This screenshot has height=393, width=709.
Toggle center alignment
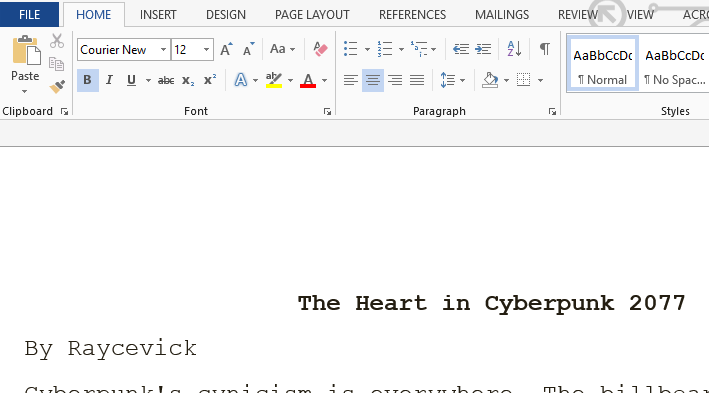pos(373,80)
